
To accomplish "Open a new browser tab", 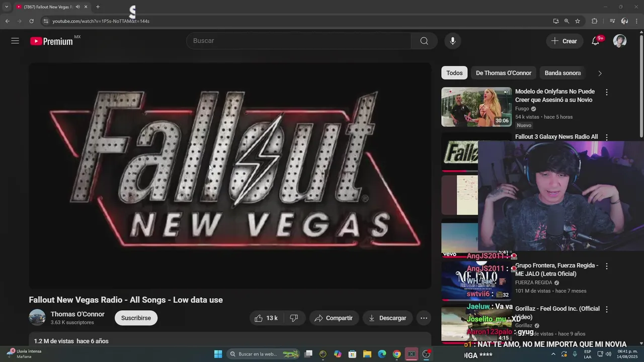I will 98,7.
